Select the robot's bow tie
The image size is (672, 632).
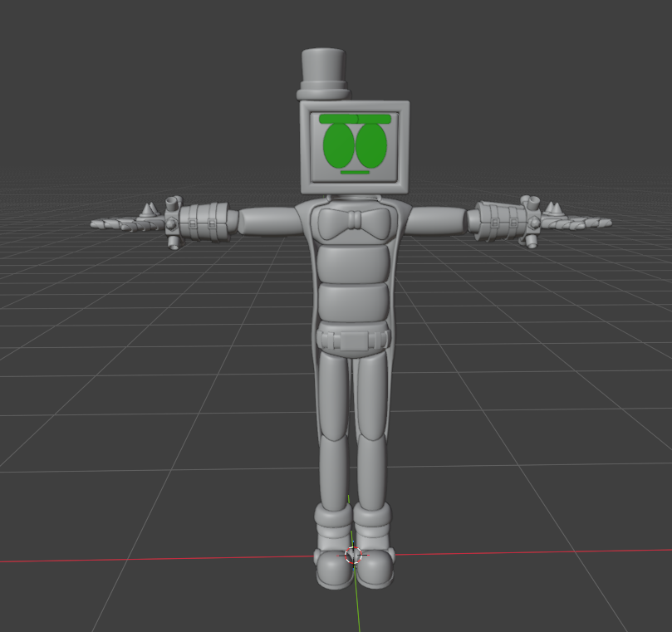[354, 223]
